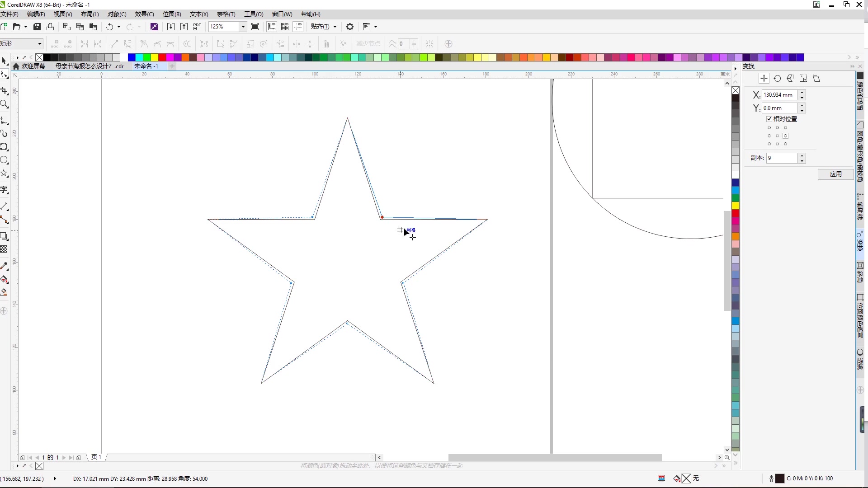Toggle the 相对位置 checkbox
868x488 pixels.
click(769, 119)
